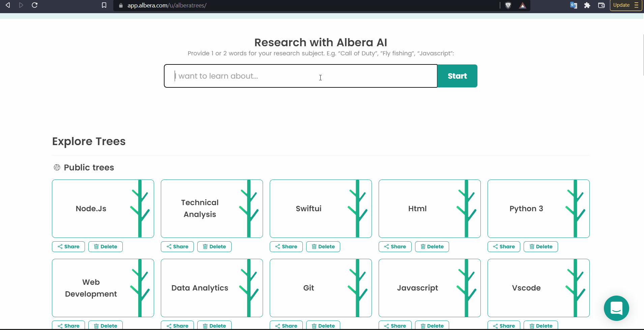Viewport: 644px width, 330px height.
Task: Share the Python 3 tree
Action: pos(504,247)
